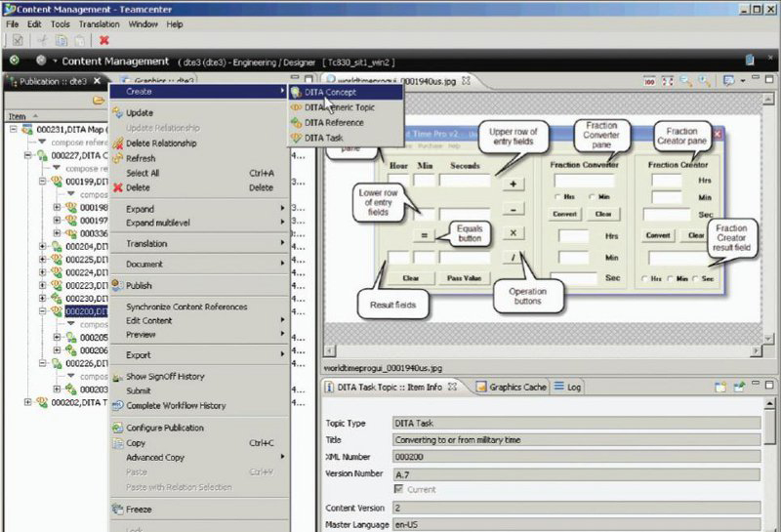Expand the 000202,DITA T tree node

click(x=28, y=402)
